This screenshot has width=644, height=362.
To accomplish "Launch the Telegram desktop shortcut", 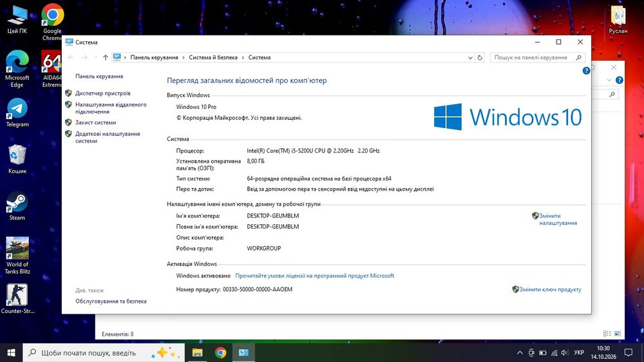I will coord(17,113).
